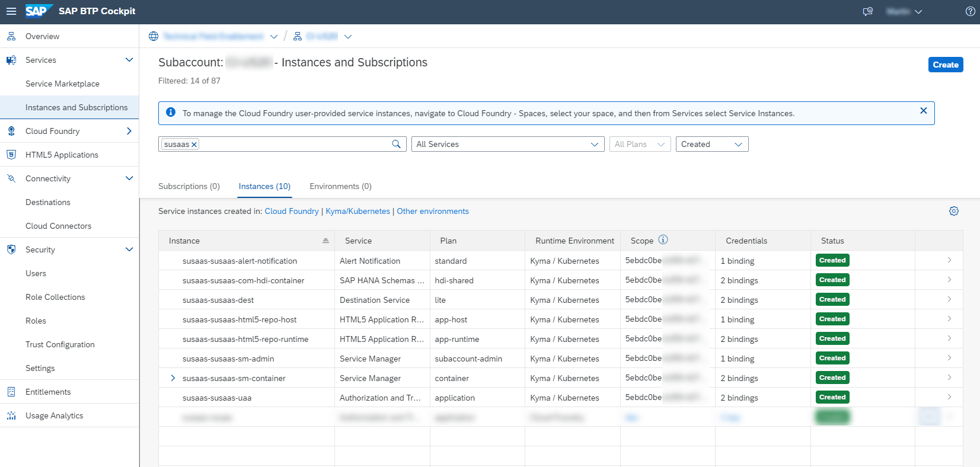This screenshot has width=980, height=467.
Task: Select the susaas-susaas-html5-repo-runtime instance
Action: (x=245, y=339)
